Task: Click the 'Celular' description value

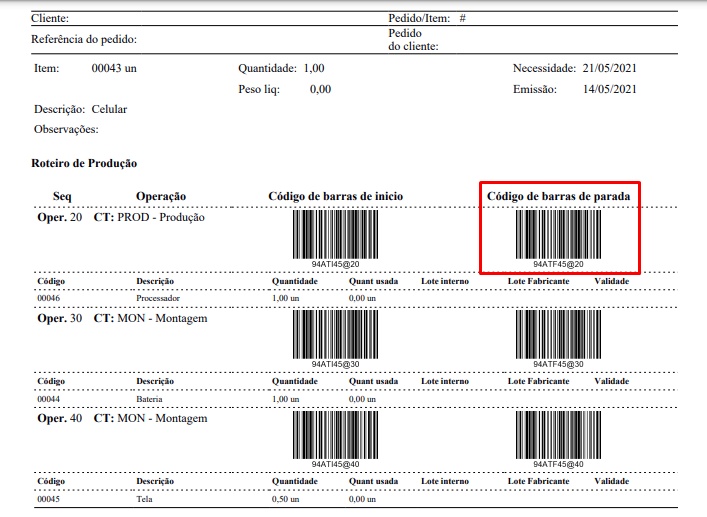Action: 109,109
